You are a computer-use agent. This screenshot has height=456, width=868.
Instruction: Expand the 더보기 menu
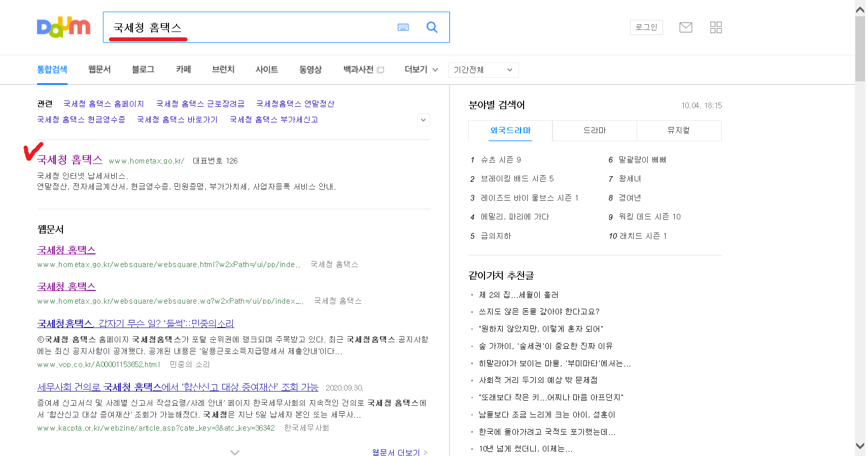[421, 70]
